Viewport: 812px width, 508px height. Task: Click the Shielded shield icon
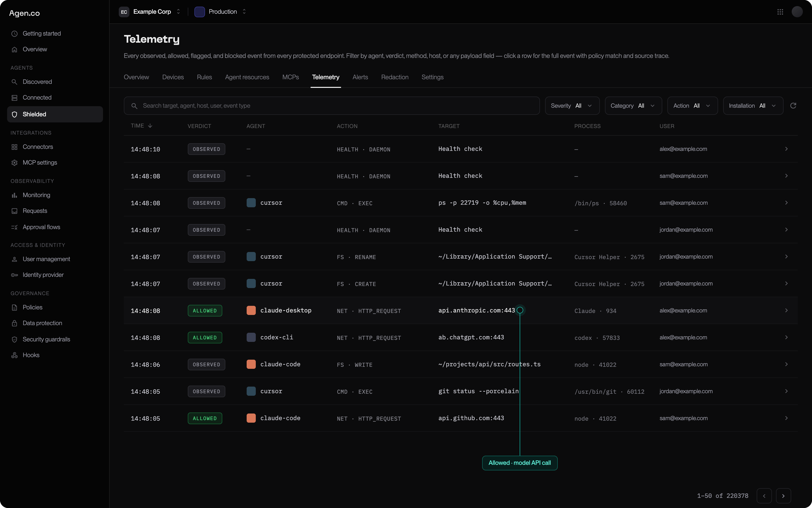pos(14,114)
